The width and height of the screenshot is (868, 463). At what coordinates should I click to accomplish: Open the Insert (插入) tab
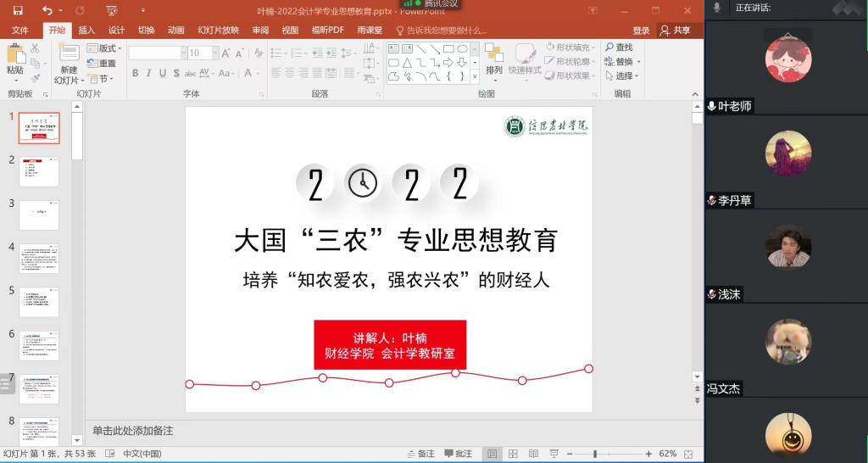(86, 30)
